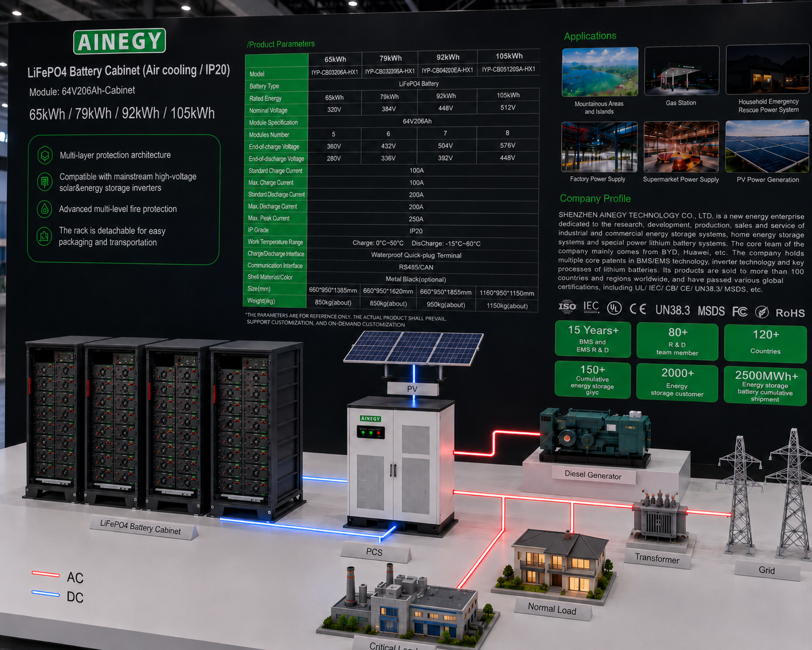Select the Supermarket Power Supply image
The image size is (812, 650).
pos(681,147)
